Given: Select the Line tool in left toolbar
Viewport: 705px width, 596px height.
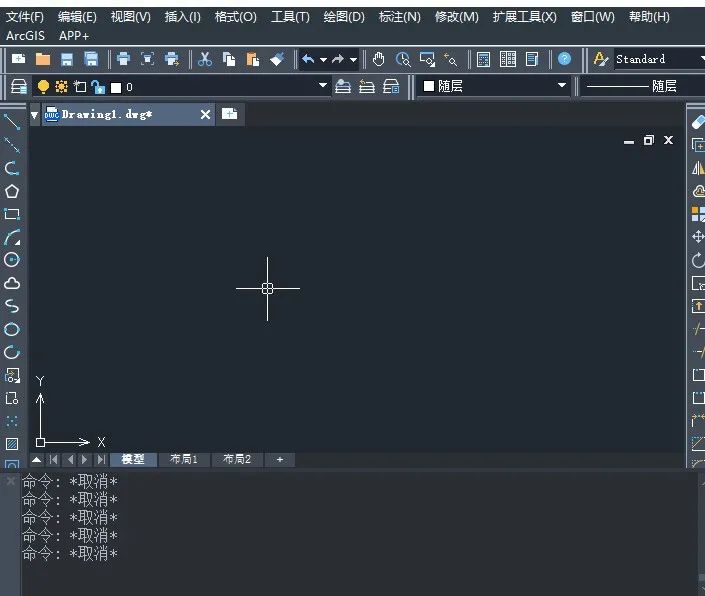Looking at the screenshot, I should (x=12, y=122).
